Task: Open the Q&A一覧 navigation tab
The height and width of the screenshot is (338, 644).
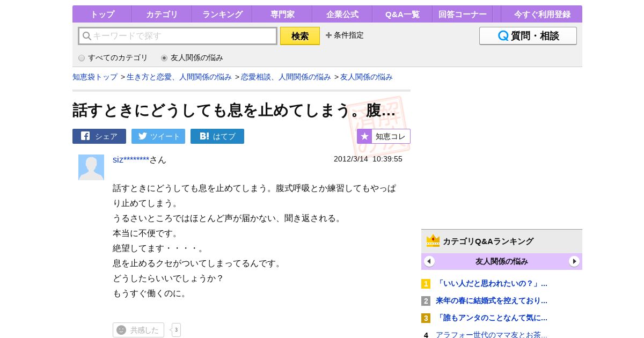Action: (402, 14)
